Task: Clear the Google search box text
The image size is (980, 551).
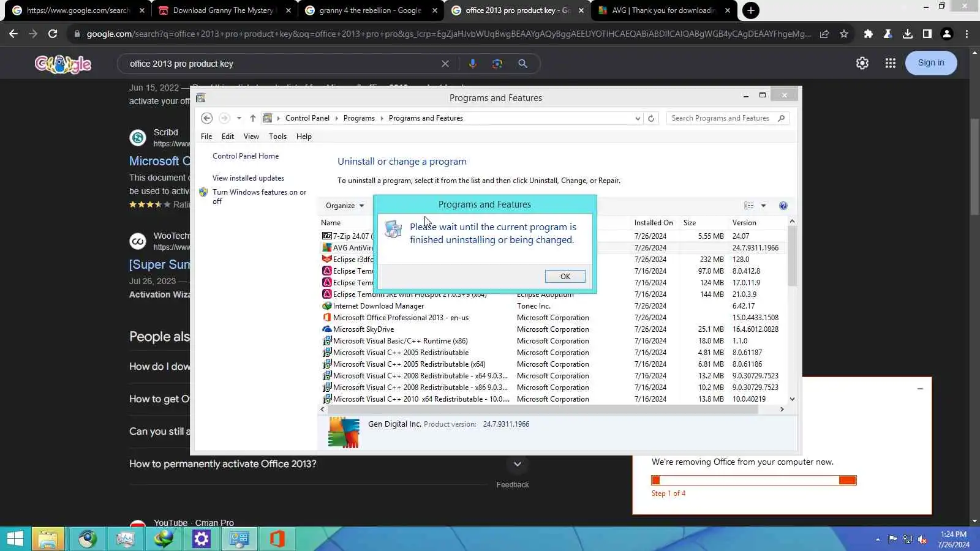Action: [445, 64]
